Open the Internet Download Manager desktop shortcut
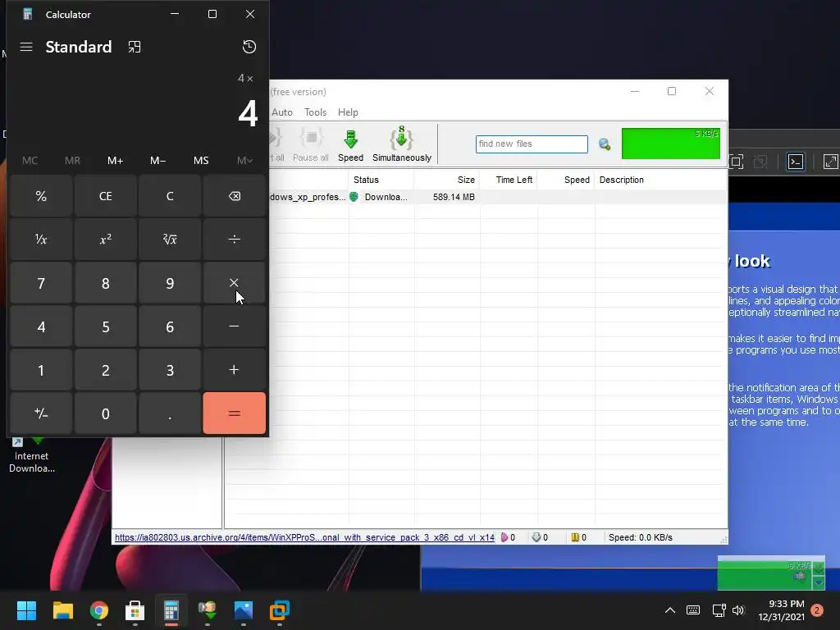The width and height of the screenshot is (840, 630). (x=31, y=455)
